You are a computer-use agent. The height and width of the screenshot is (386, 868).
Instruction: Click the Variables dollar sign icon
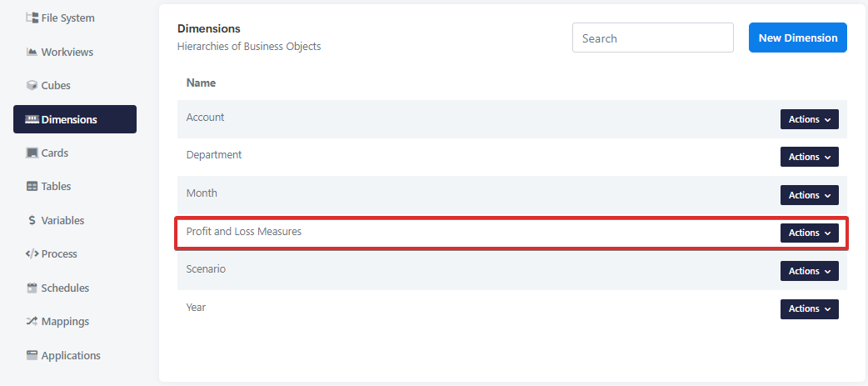32,221
